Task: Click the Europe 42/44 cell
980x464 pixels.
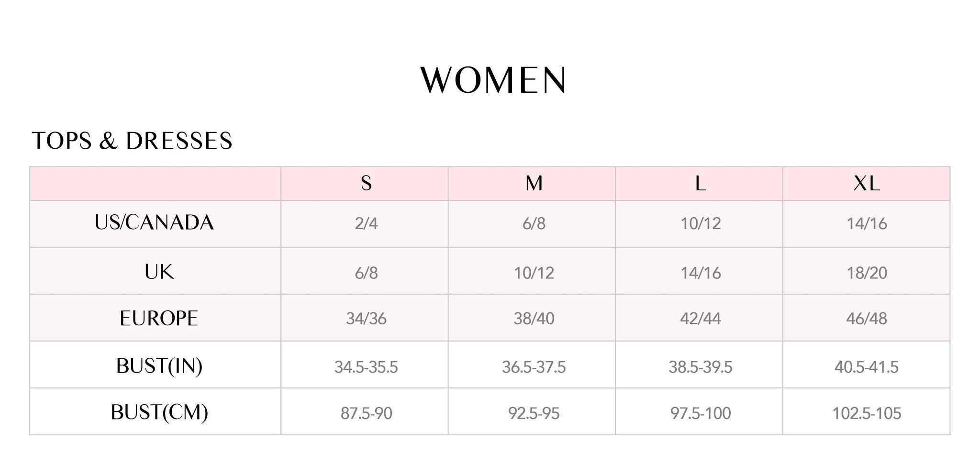Action: tap(700, 319)
